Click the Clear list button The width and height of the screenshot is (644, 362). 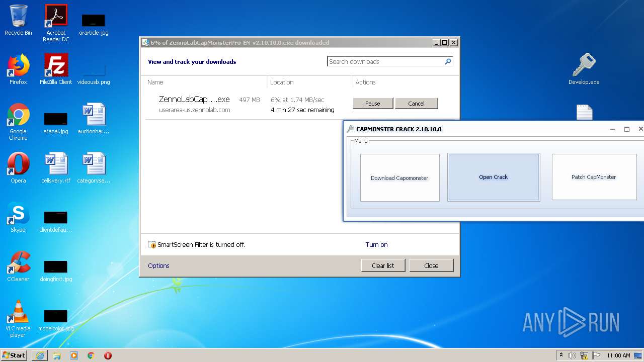click(x=383, y=265)
